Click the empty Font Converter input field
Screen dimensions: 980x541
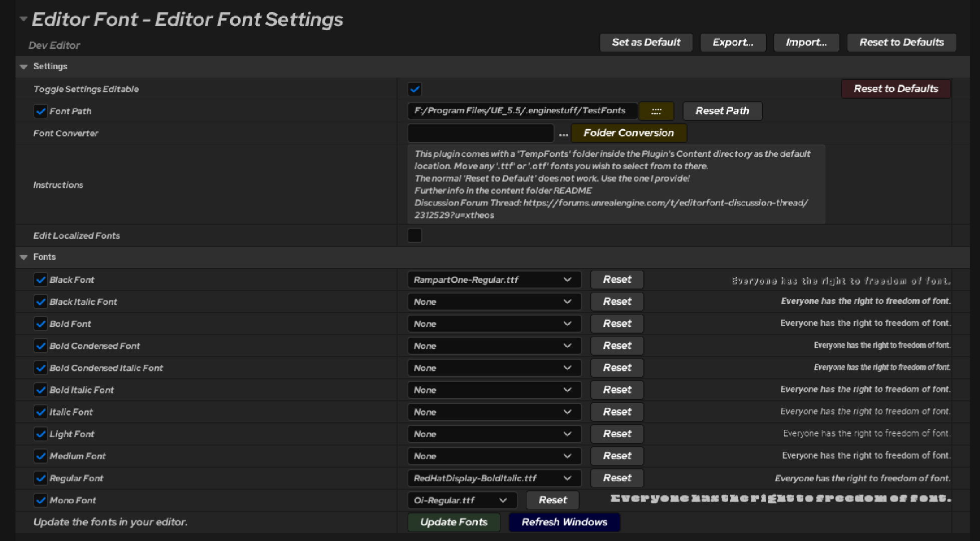point(480,133)
